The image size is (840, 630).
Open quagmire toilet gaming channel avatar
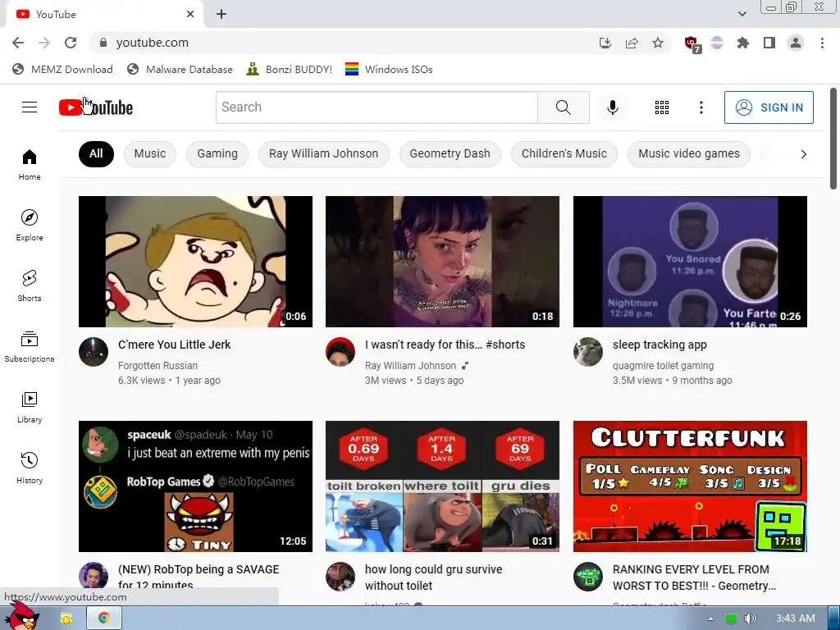(x=587, y=352)
